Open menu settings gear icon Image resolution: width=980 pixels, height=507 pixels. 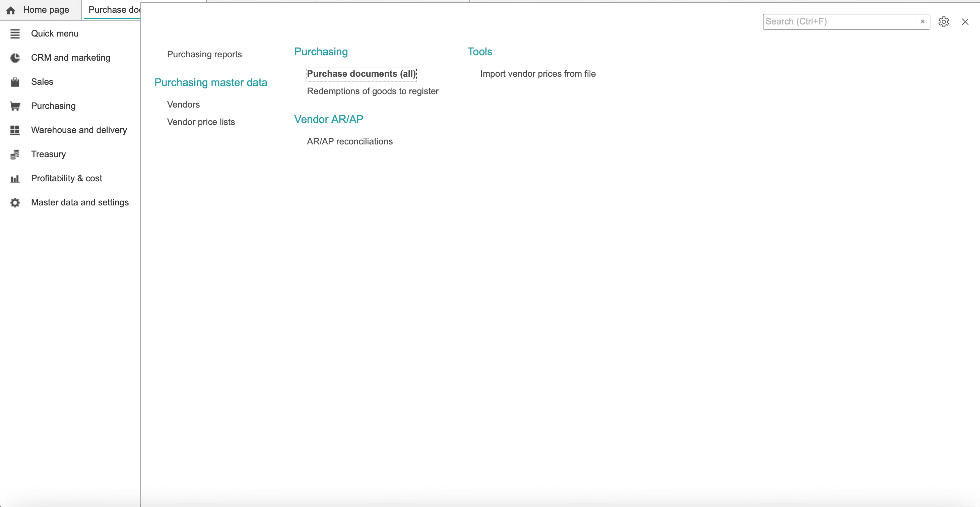click(x=943, y=22)
